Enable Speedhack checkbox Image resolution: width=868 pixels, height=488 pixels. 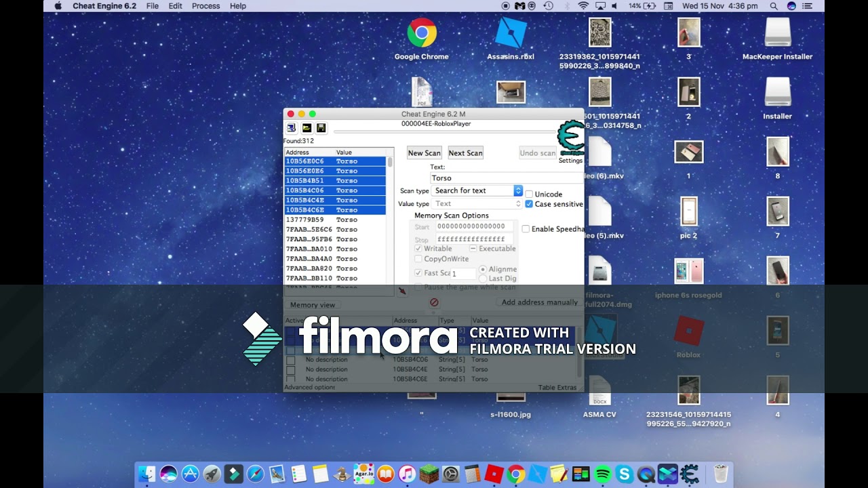(x=526, y=229)
